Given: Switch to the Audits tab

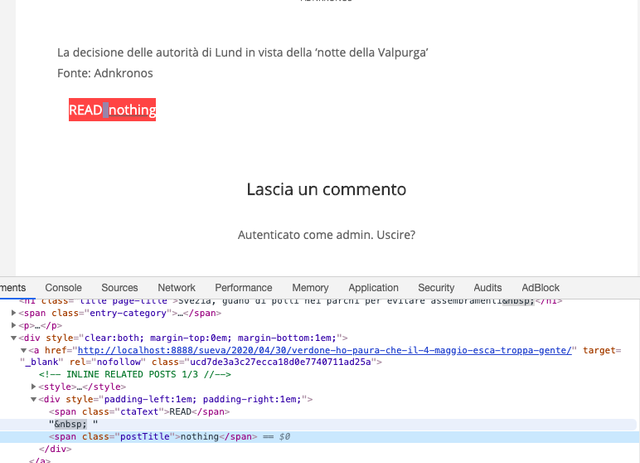Looking at the screenshot, I should point(488,288).
